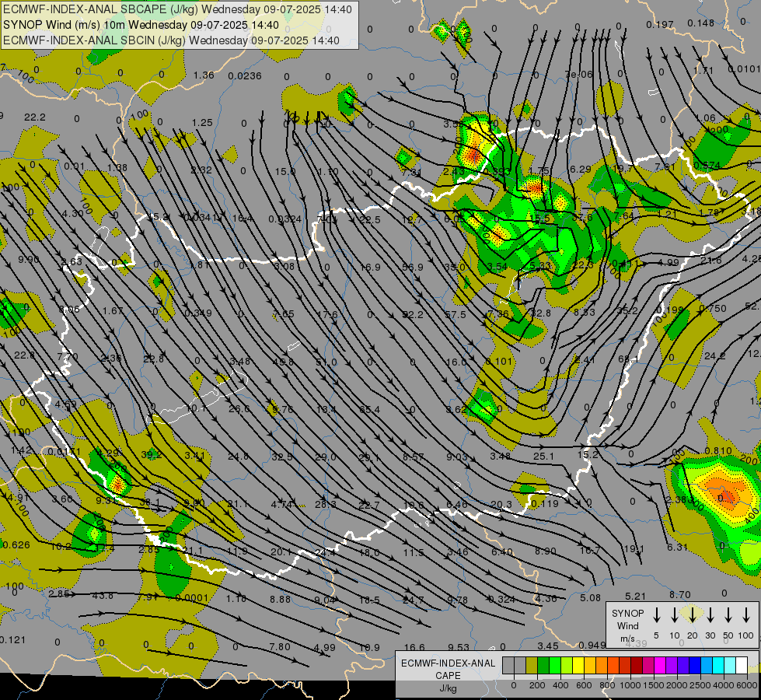
Task: Click the 600 tick label in CAPE legend
Action: tap(584, 685)
